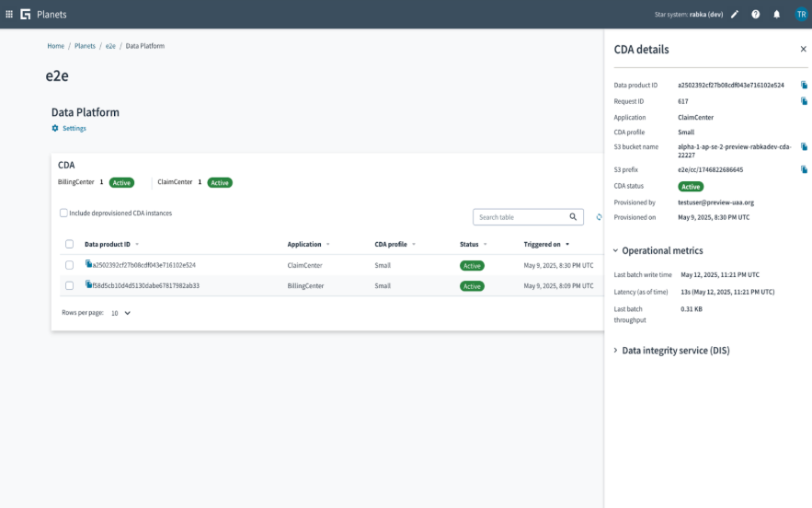Copy the S3 bucket name
Image resolution: width=812 pixels, height=508 pixels.
click(x=804, y=146)
